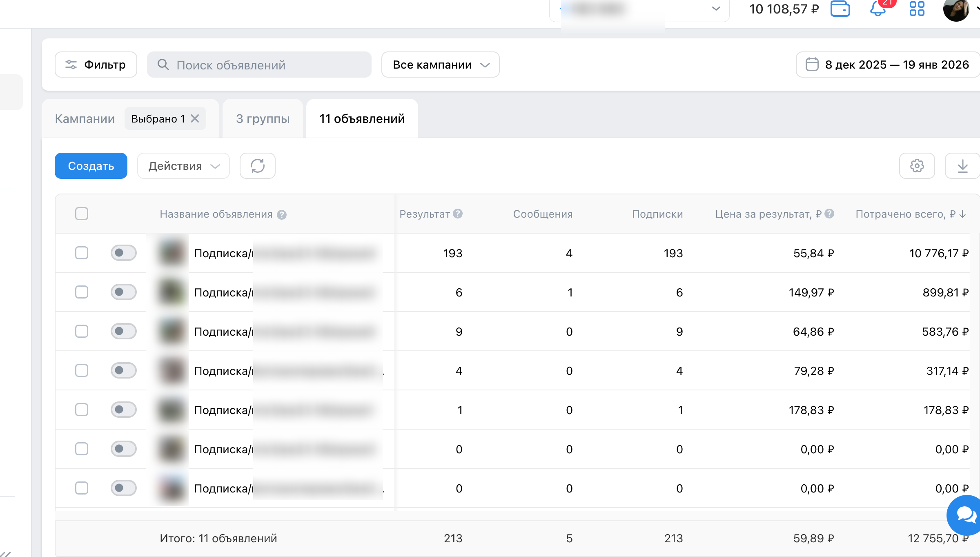This screenshot has width=980, height=557.
Task: Click the Фильтр button
Action: tap(96, 65)
